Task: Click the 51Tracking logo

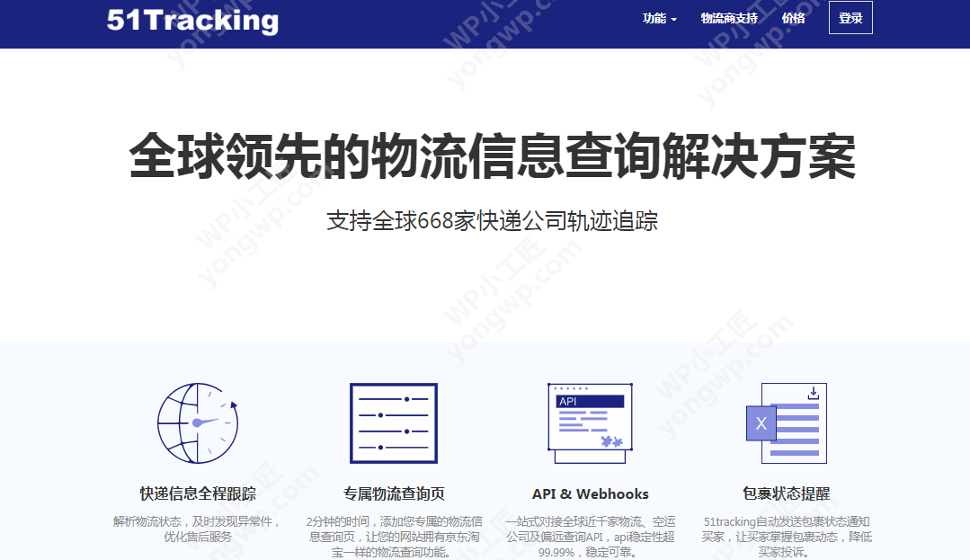Action: pyautogui.click(x=192, y=20)
